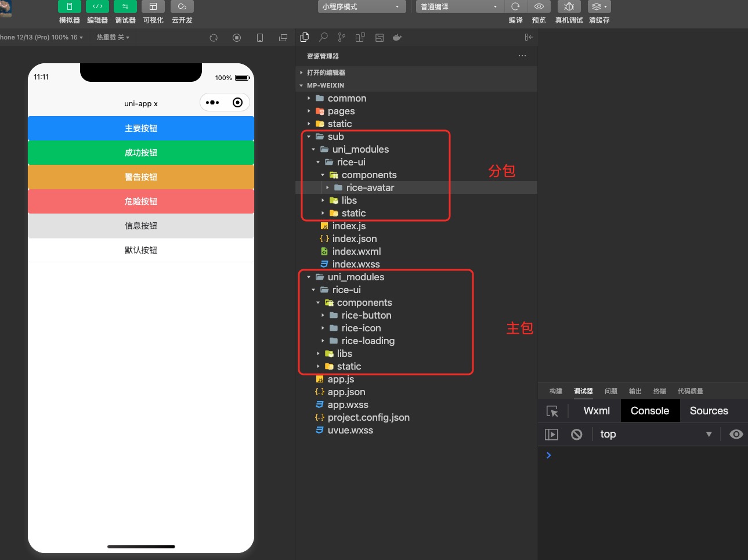Tap the red 危险按钮 button

141,201
